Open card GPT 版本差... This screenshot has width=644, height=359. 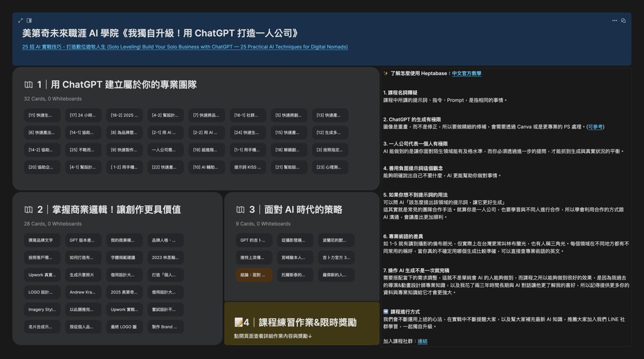(x=83, y=240)
